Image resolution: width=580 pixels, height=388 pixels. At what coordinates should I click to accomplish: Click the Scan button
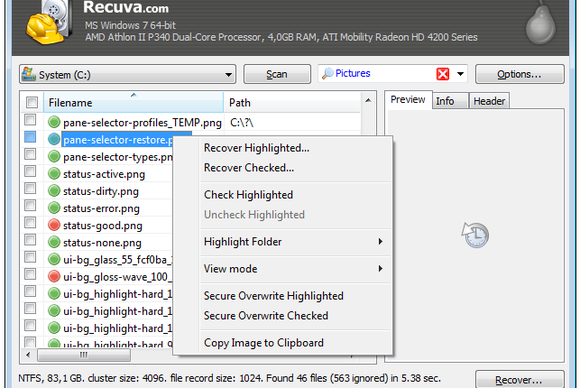tap(277, 74)
